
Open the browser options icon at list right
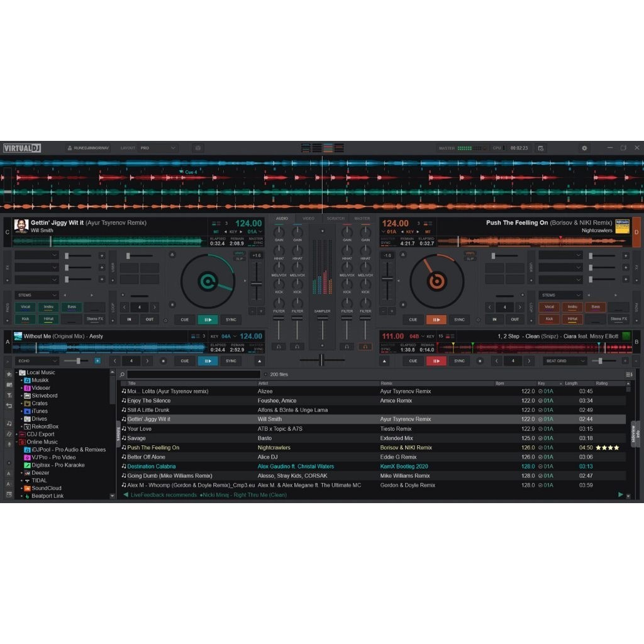(629, 375)
